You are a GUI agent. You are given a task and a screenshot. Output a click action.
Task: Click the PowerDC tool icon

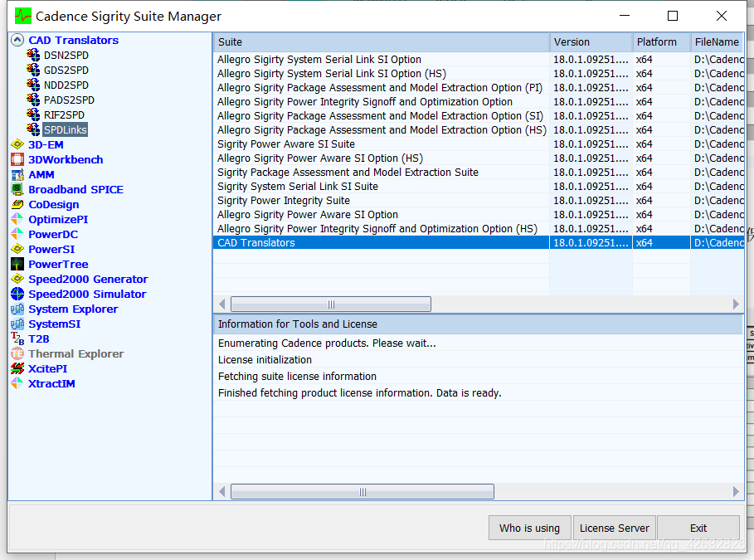click(x=17, y=234)
